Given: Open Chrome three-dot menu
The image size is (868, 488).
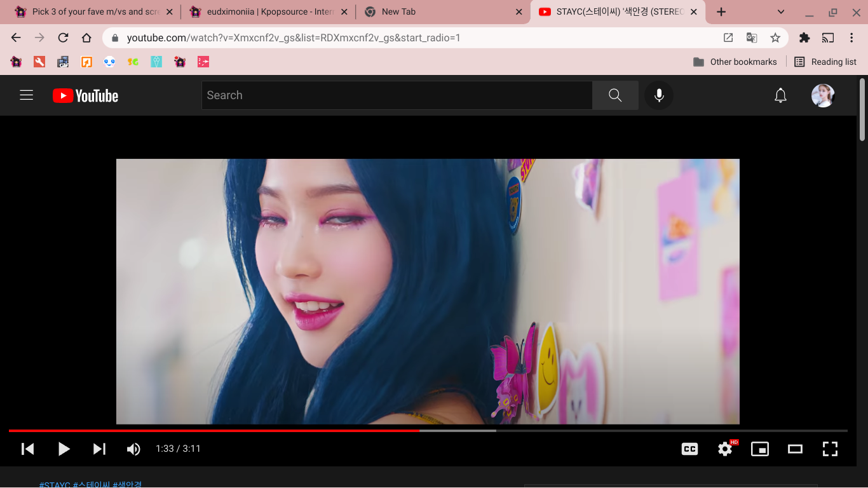Looking at the screenshot, I should click(851, 37).
